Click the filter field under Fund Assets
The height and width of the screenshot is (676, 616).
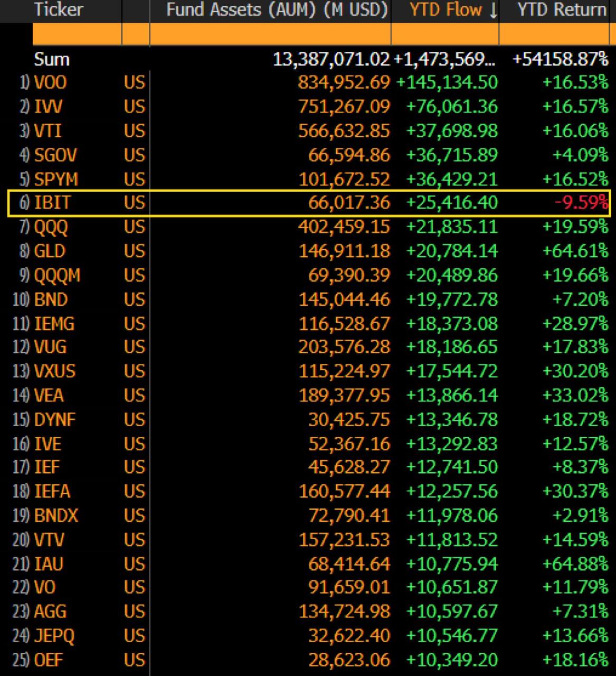[x=270, y=34]
